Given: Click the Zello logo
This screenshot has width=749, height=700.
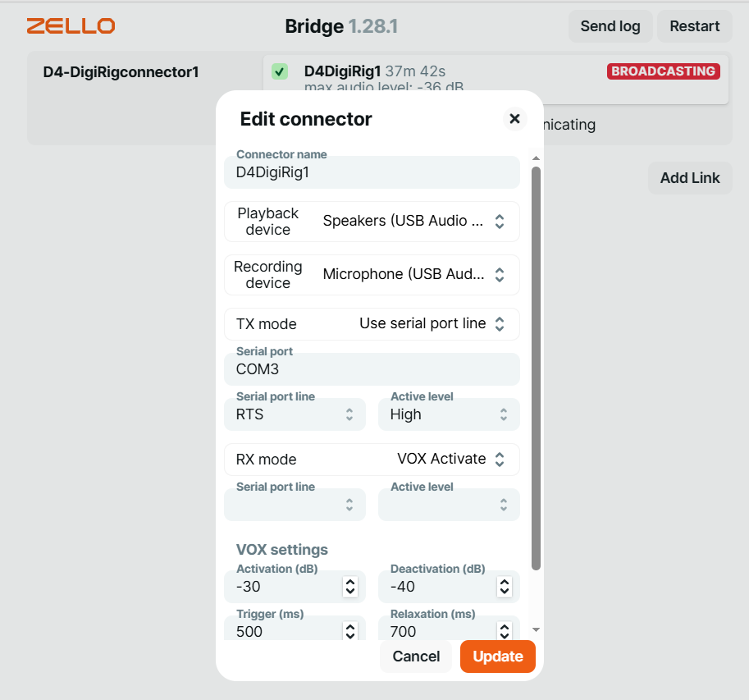Looking at the screenshot, I should tap(71, 25).
